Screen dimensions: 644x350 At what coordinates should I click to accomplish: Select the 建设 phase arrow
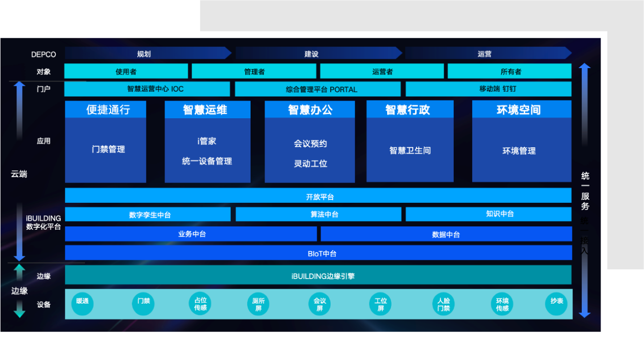pos(319,53)
